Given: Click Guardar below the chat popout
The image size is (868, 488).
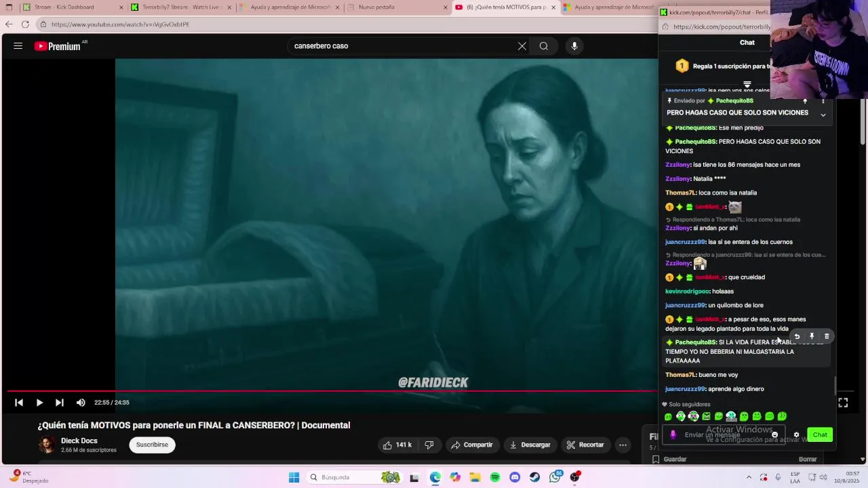Looking at the screenshot, I should coord(669,460).
